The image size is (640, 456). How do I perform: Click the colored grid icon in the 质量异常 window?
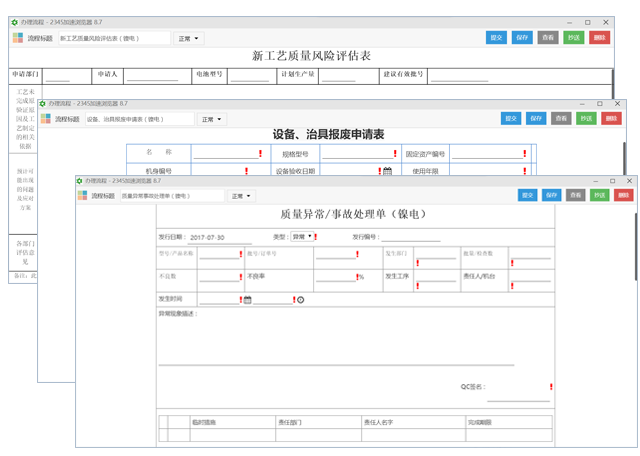pyautogui.click(x=82, y=196)
